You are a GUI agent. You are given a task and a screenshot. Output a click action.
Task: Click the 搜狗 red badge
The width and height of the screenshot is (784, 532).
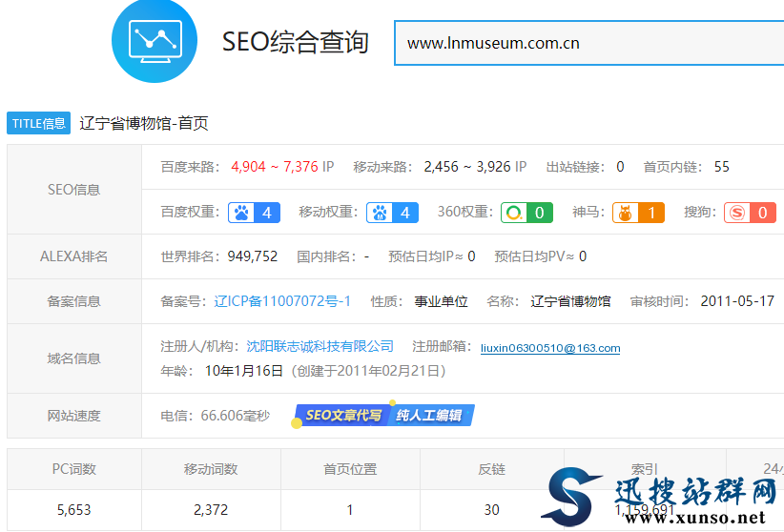coord(750,213)
